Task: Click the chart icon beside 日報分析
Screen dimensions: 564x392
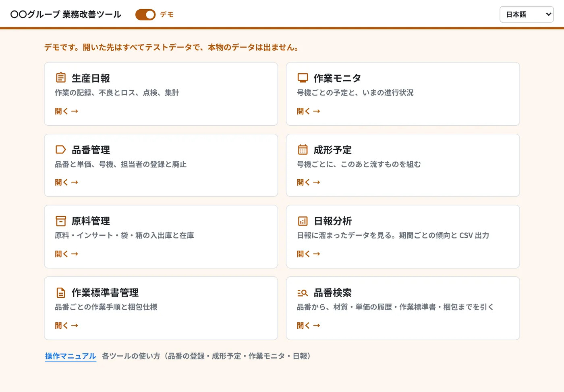Action: [x=303, y=221]
